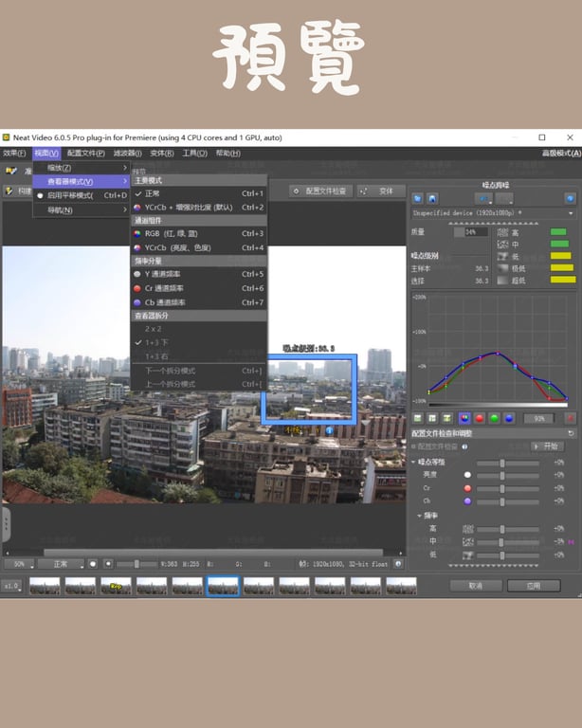This screenshot has width=582, height=728.
Task: Select red channel graph icon
Action: pos(480,418)
